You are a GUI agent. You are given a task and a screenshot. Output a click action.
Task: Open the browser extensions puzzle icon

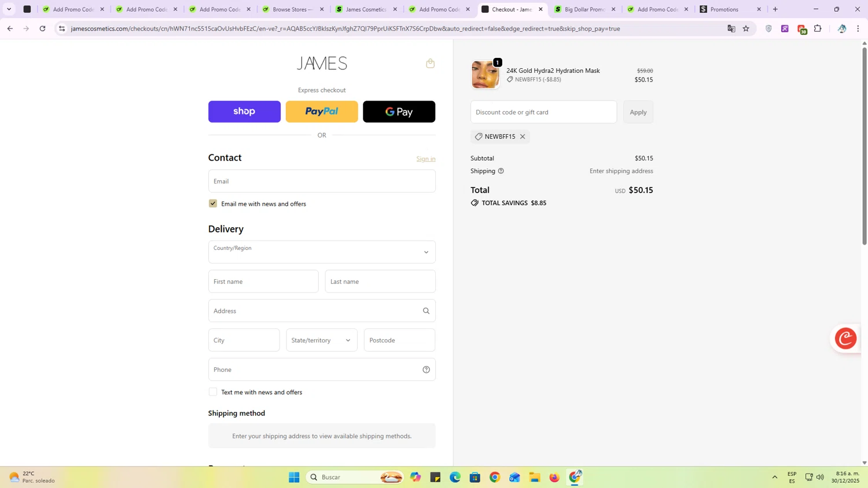[818, 28]
